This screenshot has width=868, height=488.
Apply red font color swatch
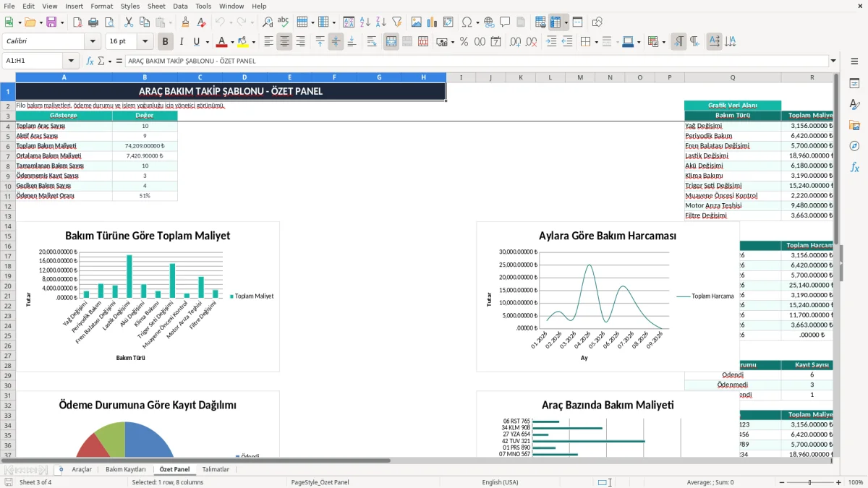(222, 42)
